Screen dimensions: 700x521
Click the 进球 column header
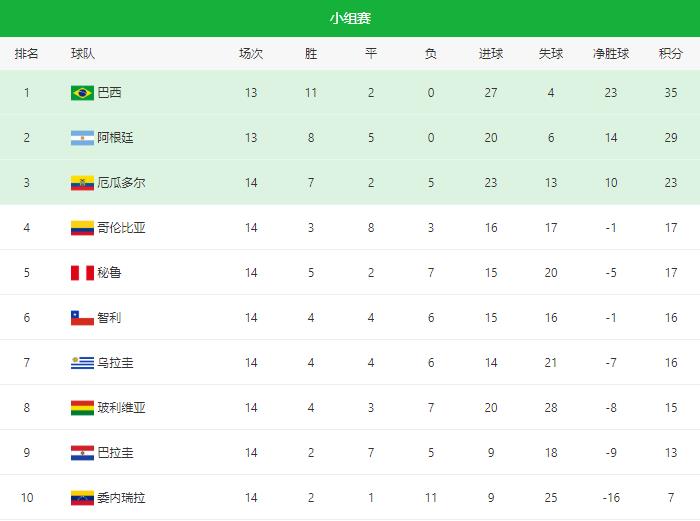pyautogui.click(x=491, y=54)
